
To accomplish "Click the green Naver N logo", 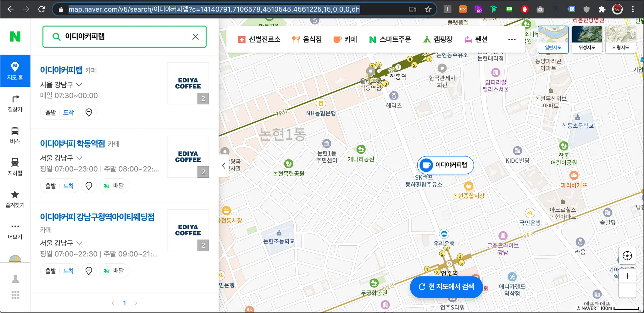I will click(x=15, y=36).
